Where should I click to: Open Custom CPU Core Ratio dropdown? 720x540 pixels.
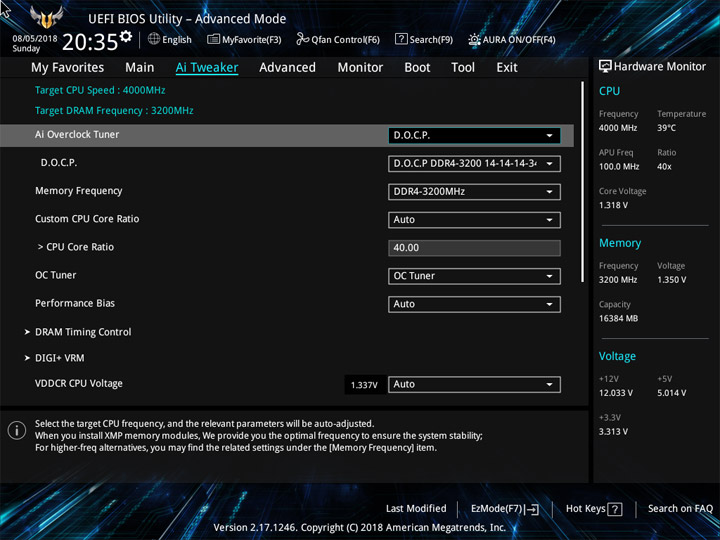(x=474, y=220)
